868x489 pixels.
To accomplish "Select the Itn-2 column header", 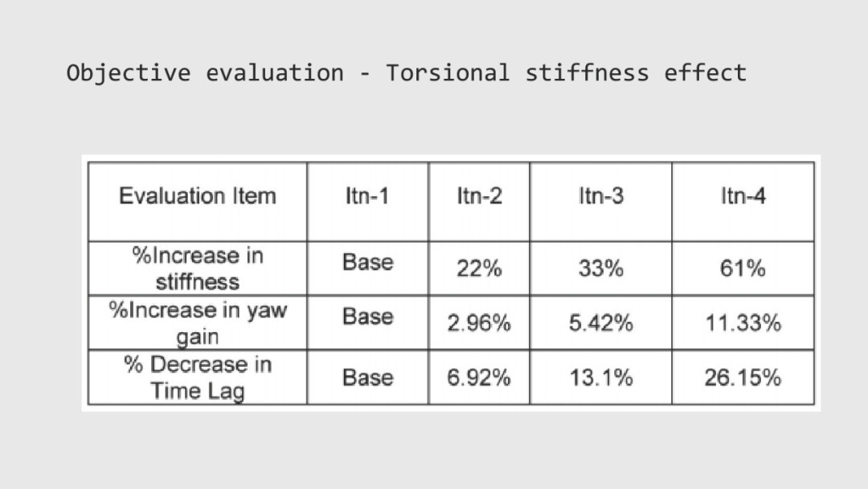I will (x=479, y=202).
